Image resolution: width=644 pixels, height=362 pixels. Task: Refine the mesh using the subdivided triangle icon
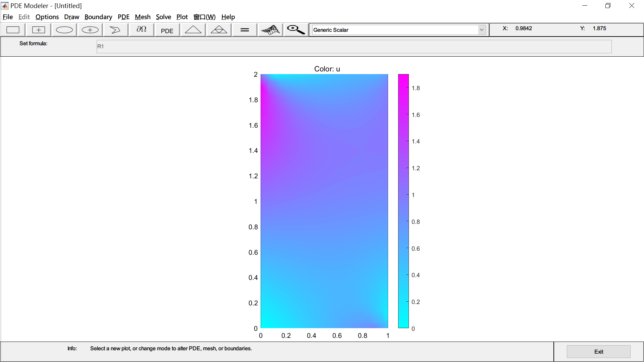click(x=218, y=30)
